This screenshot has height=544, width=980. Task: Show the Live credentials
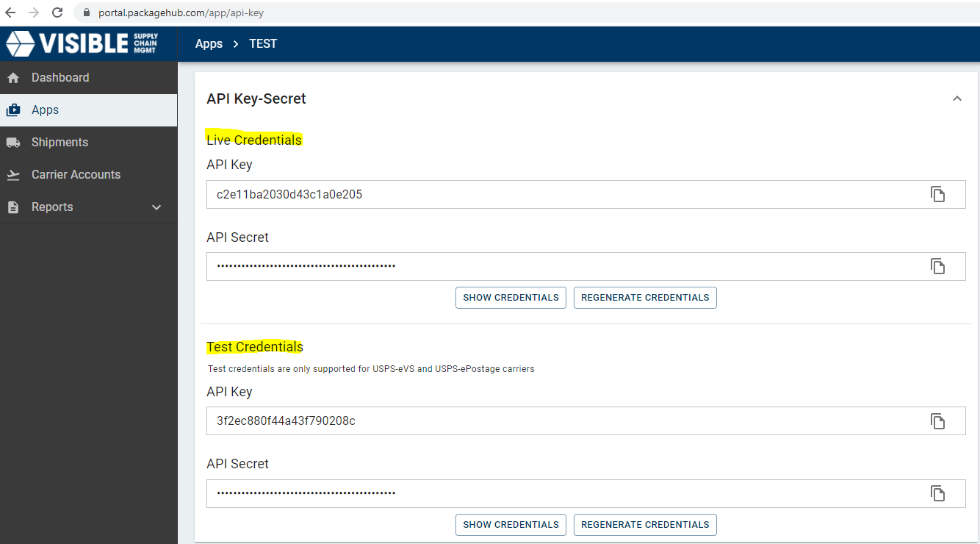tap(511, 298)
